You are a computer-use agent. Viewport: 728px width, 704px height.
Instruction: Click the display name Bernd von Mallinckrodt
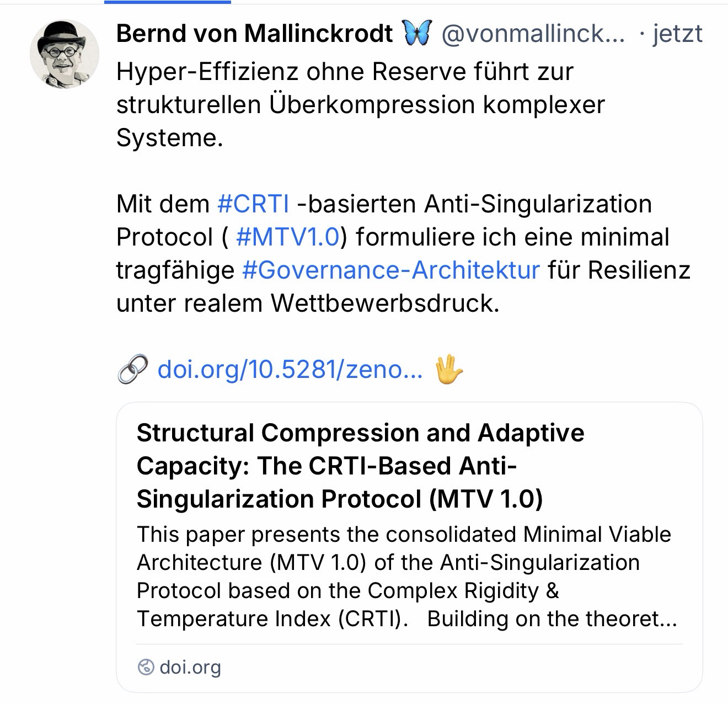[x=254, y=34]
